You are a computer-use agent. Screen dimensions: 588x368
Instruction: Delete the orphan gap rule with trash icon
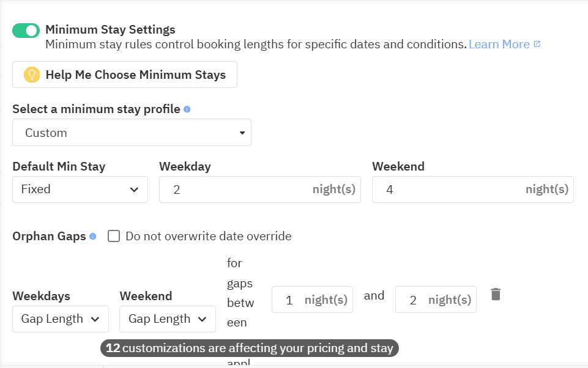(x=496, y=294)
